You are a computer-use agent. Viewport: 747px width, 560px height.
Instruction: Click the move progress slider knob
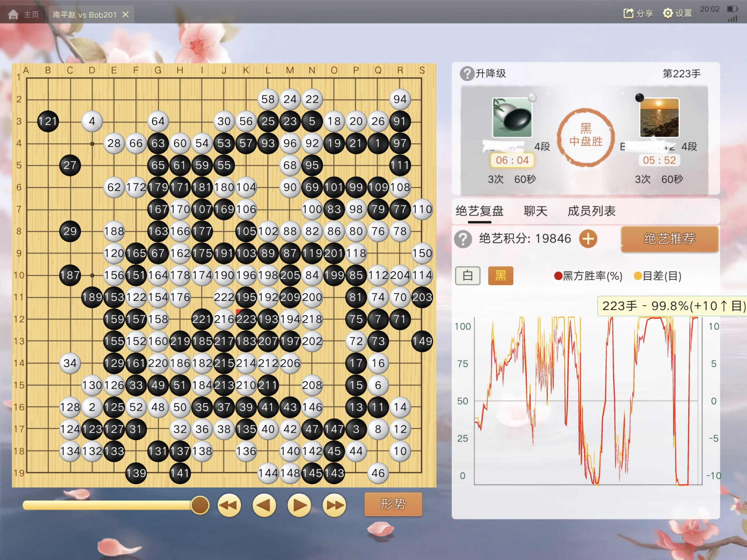click(200, 505)
